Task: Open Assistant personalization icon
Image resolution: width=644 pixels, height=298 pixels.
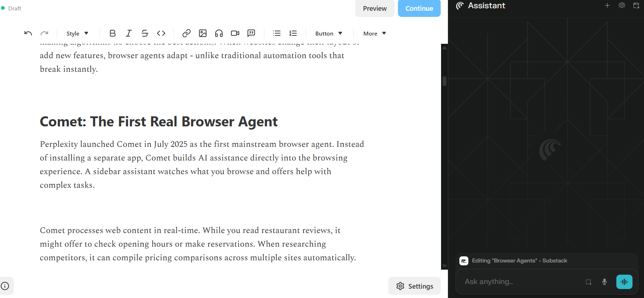Action: pos(622,5)
